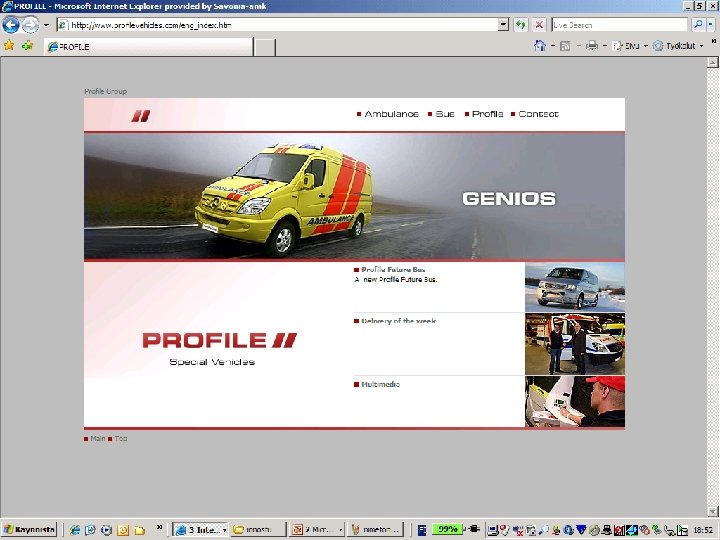Click the handshake delivery thumbnail
Screen dimensions: 720x540
[x=574, y=344]
